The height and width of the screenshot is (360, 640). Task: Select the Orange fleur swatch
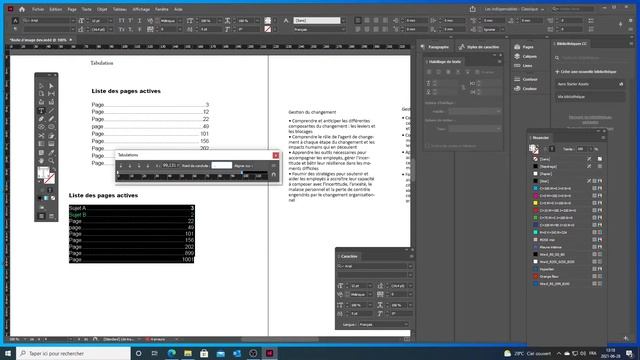[x=567, y=277]
